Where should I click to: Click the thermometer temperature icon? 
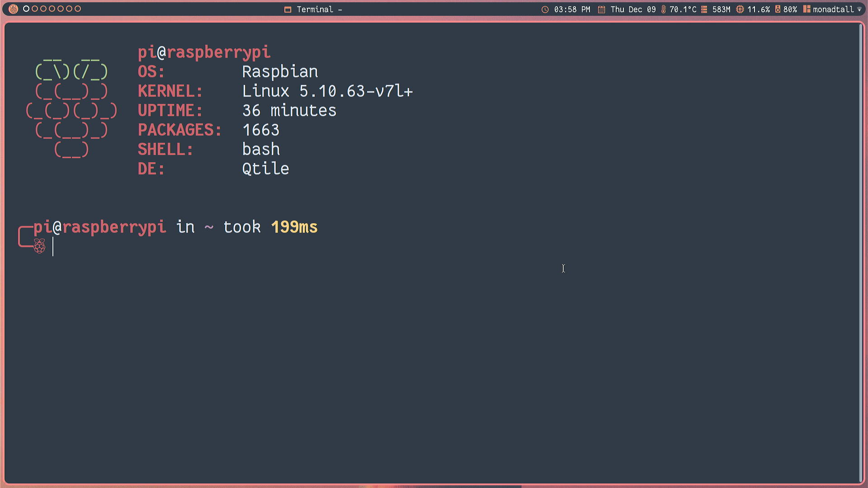pos(663,9)
